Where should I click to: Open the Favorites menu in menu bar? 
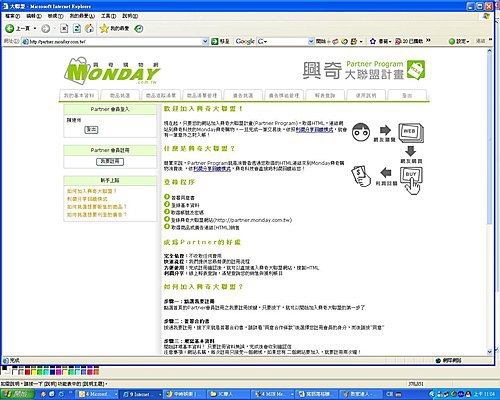tap(82, 16)
